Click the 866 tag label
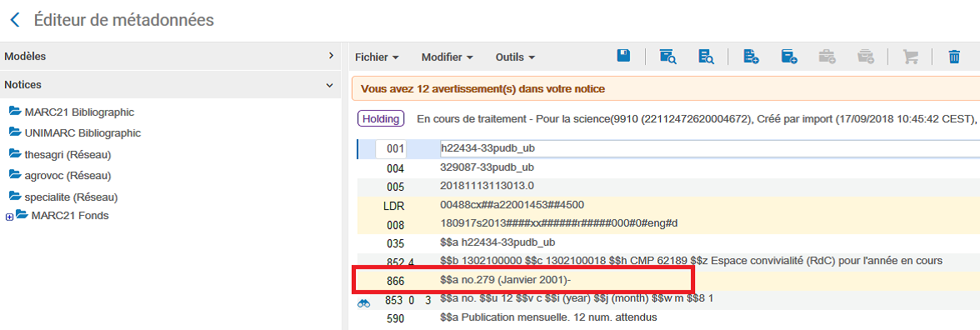The height and width of the screenshot is (330, 980). click(x=395, y=282)
